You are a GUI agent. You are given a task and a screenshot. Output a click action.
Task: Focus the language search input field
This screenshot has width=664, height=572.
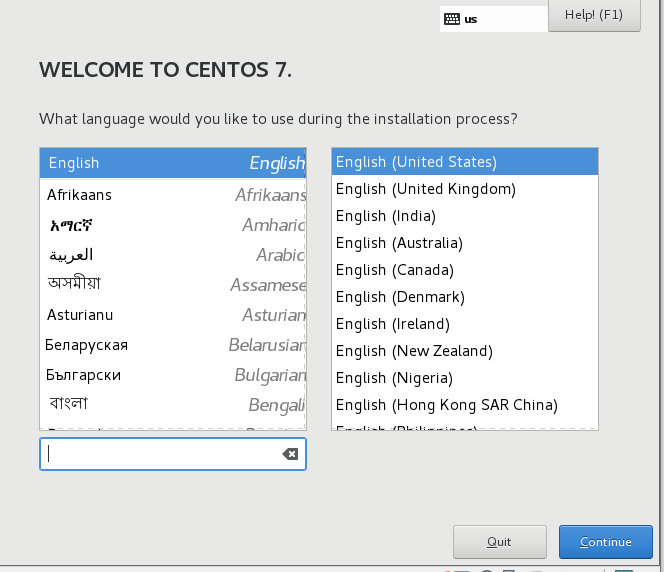[160, 454]
